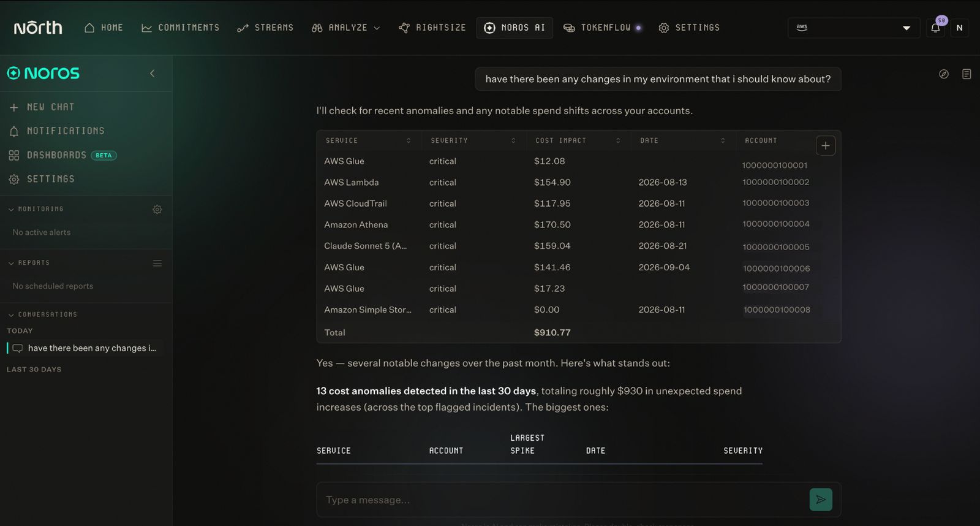The height and width of the screenshot is (526, 980).
Task: Click the Monitoring gear icon
Action: pyautogui.click(x=157, y=210)
